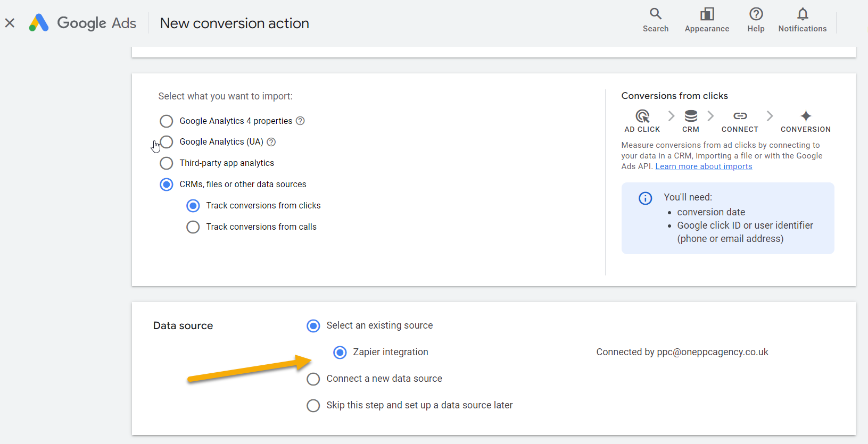
Task: Click the Data source heading
Action: click(183, 325)
